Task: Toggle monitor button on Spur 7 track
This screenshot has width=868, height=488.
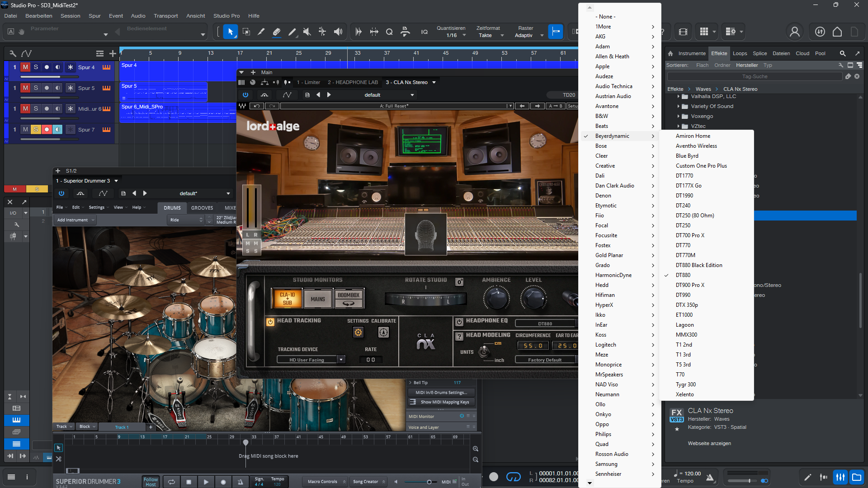Action: [x=57, y=129]
